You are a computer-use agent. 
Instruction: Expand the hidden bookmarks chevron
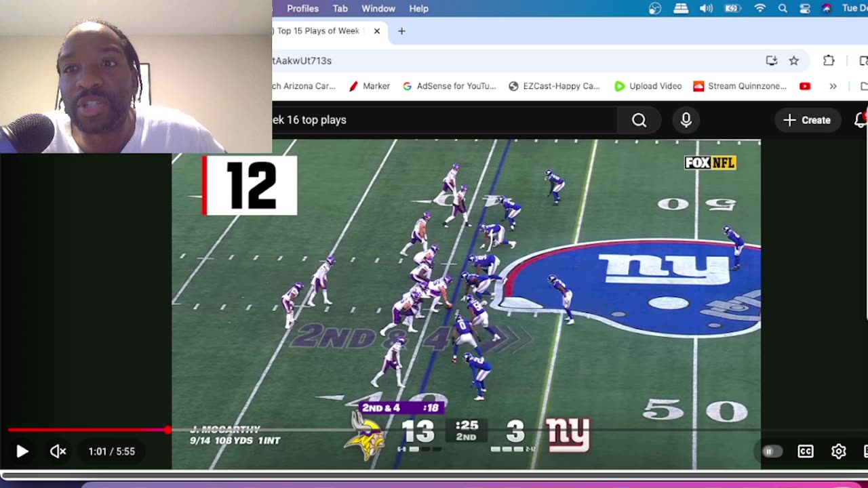[x=833, y=86]
